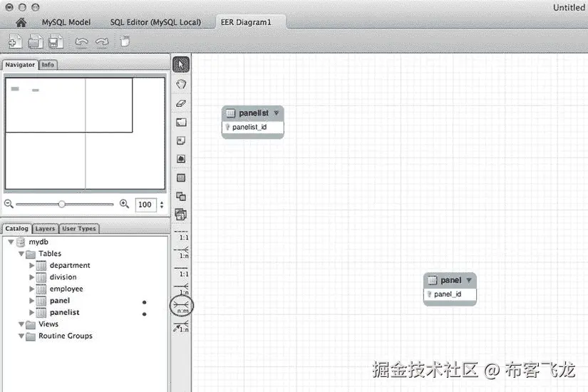
Task: Expand the panelist table in catalog
Action: pyautogui.click(x=31, y=312)
